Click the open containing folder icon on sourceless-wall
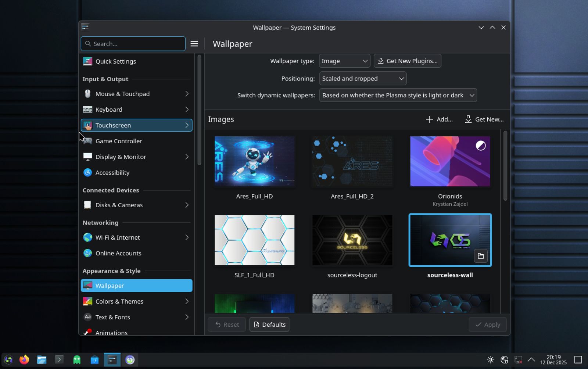The height and width of the screenshot is (369, 588). [x=480, y=256]
